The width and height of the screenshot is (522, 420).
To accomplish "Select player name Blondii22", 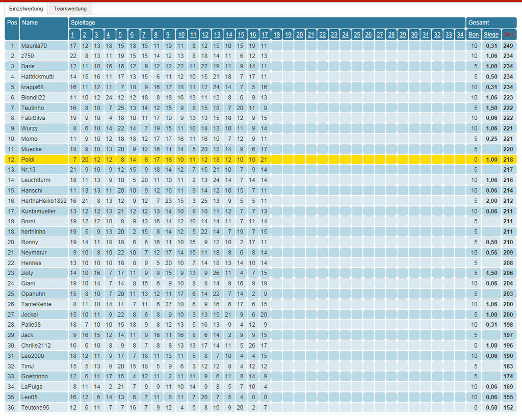I will click(33, 97).
